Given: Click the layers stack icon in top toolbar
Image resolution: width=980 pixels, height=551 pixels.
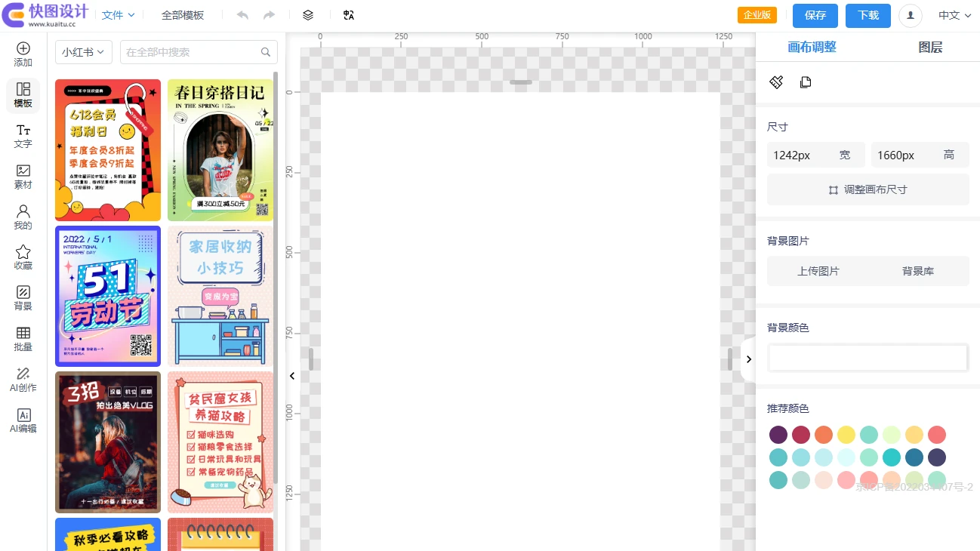Looking at the screenshot, I should coord(308,15).
